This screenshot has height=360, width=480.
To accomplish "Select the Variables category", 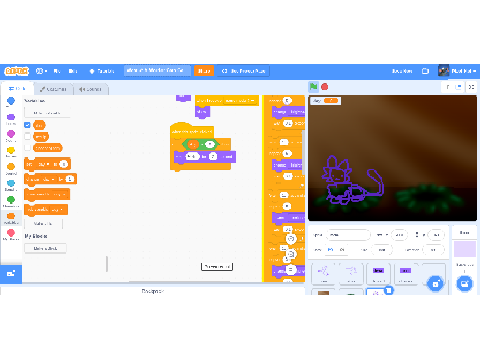I will tap(11, 218).
